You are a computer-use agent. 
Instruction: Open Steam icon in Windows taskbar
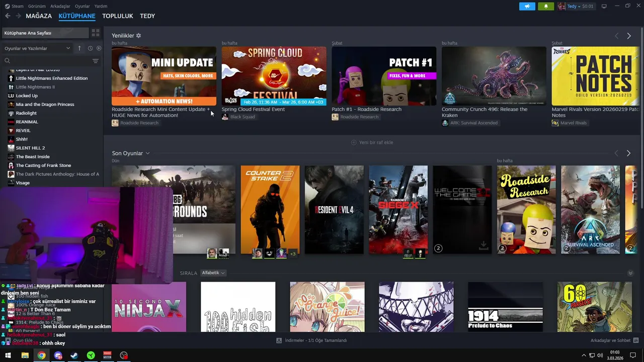click(x=74, y=355)
